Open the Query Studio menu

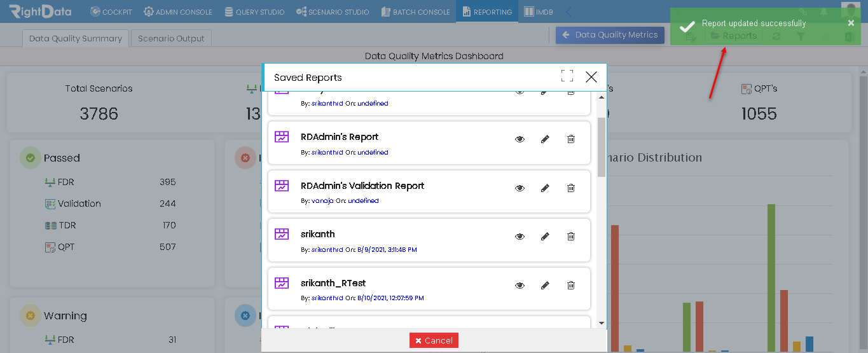click(x=255, y=11)
